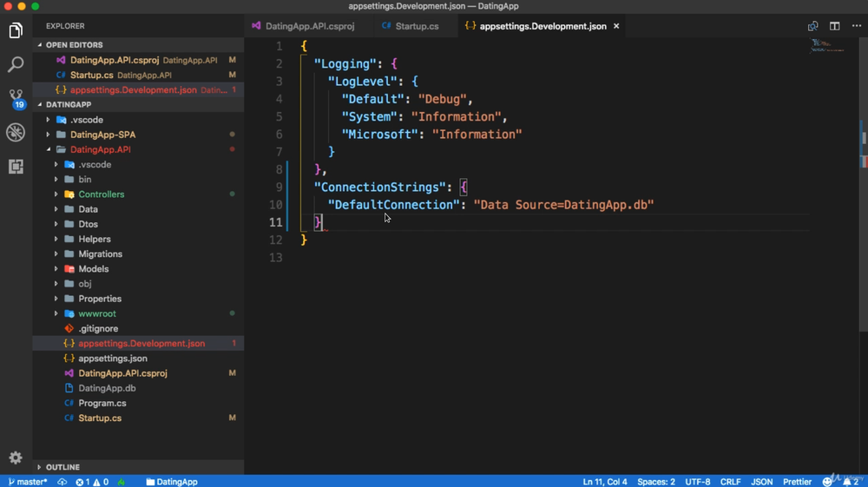Click the flame icon in status bar
Viewport: 868px width, 487px height.
(x=122, y=482)
